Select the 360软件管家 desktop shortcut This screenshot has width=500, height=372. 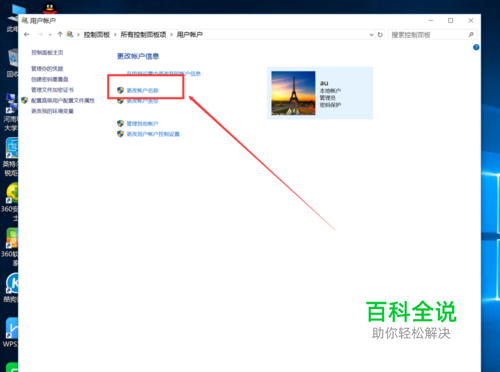10,247
